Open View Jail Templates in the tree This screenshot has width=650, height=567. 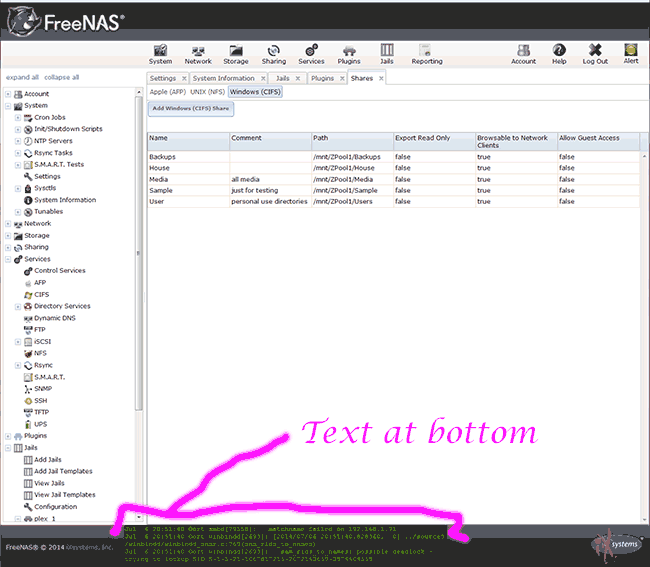click(x=64, y=495)
